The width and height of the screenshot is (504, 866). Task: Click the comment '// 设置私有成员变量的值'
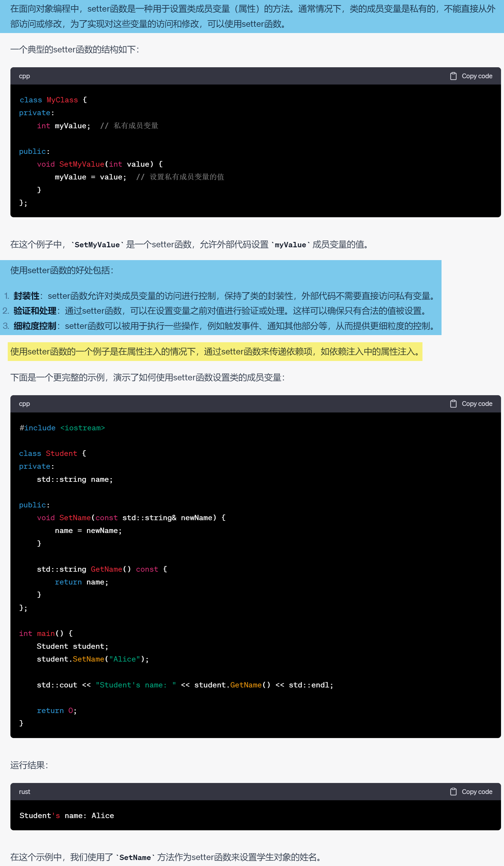click(x=180, y=177)
